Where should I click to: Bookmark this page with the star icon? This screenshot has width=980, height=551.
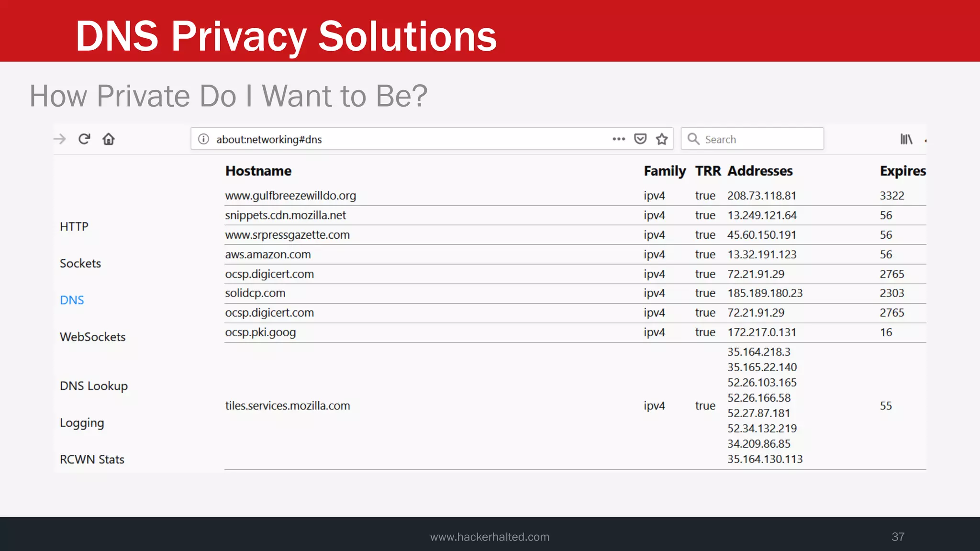coord(662,139)
